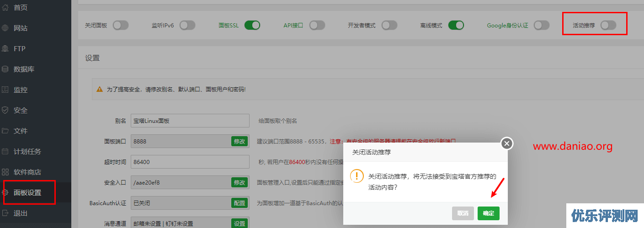Click the grid icon beside 软件商店
The width and height of the screenshot is (644, 228).
pyautogui.click(x=5, y=172)
